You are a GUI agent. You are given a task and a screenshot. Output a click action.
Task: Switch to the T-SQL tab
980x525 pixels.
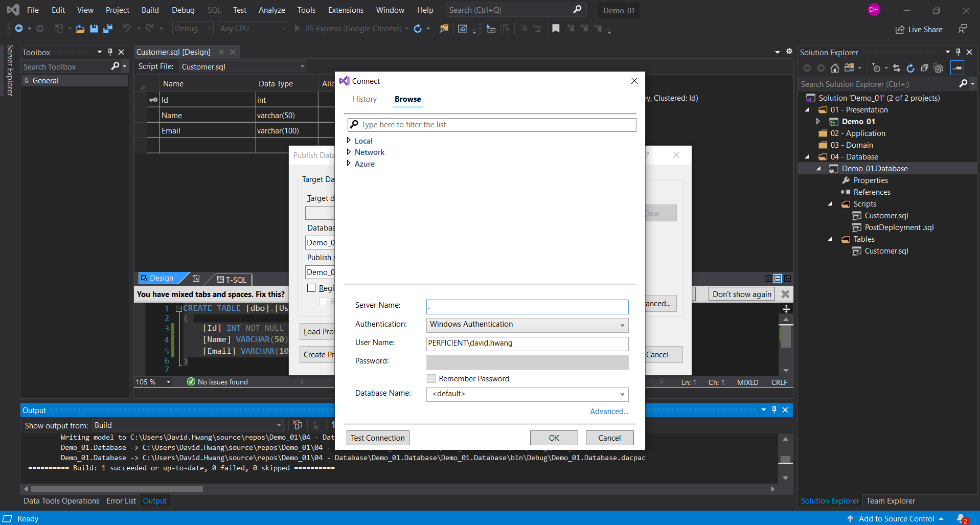tap(231, 279)
